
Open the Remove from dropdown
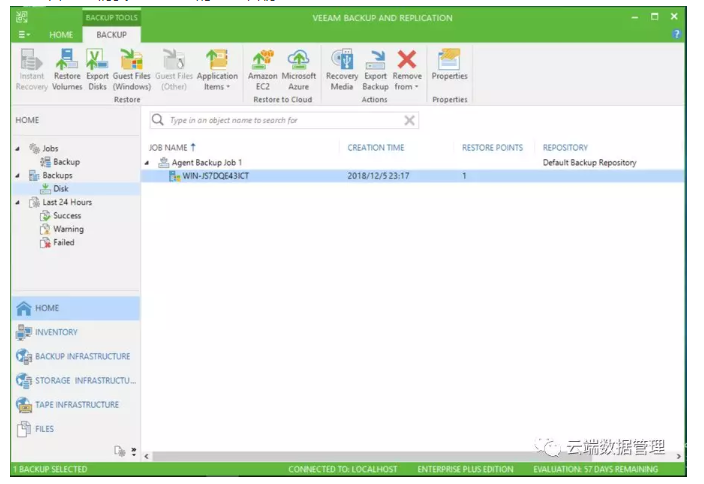click(407, 70)
